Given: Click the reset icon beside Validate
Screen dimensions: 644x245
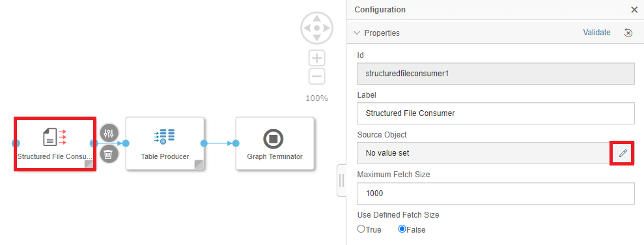Looking at the screenshot, I should [628, 33].
